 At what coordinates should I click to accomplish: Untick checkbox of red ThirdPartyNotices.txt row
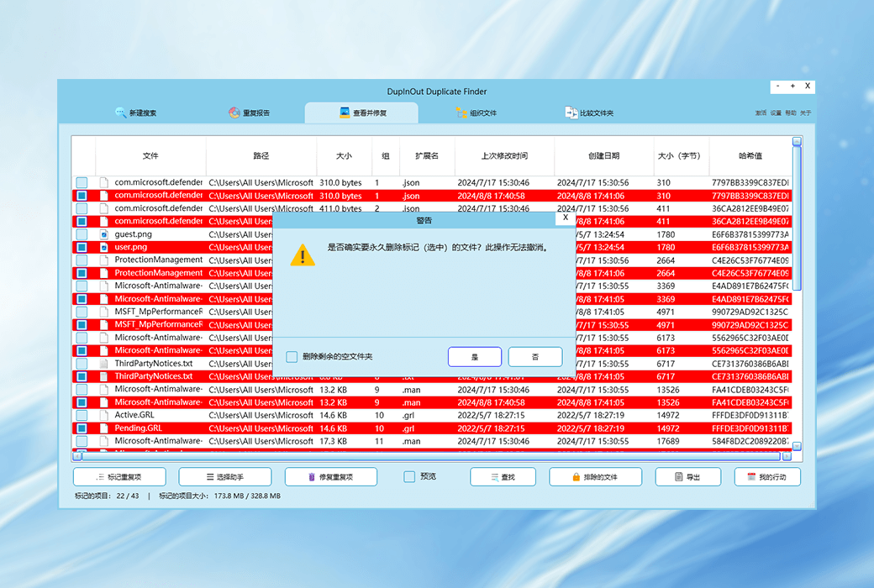pos(82,377)
